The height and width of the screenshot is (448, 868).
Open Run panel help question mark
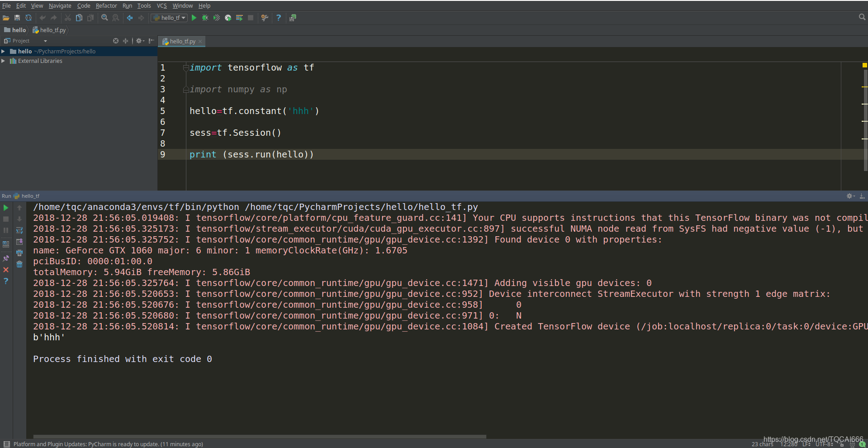tap(6, 281)
